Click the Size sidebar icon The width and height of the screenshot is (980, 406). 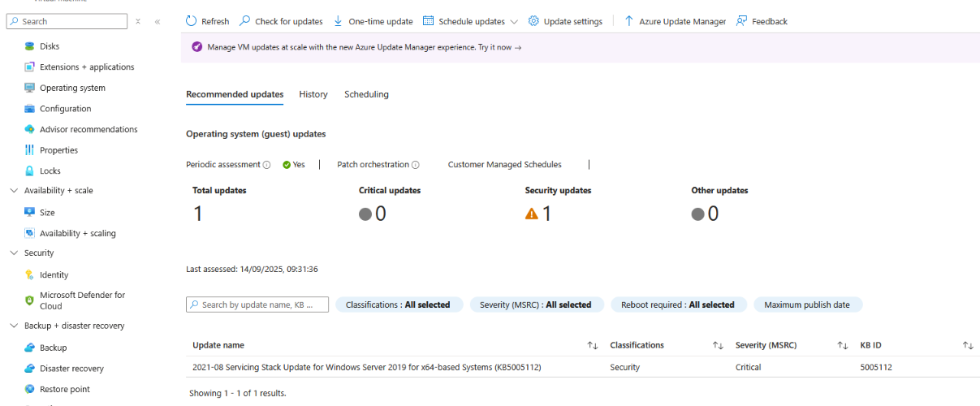(29, 213)
